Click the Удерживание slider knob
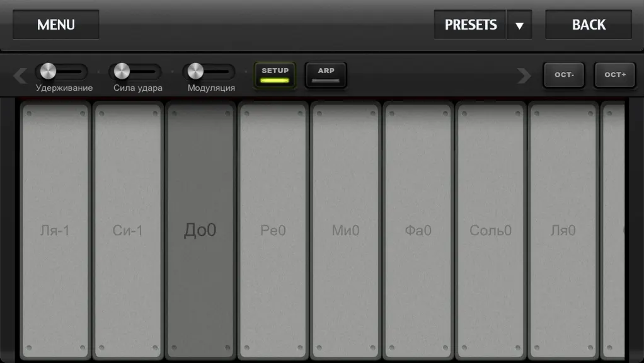644x363 pixels. click(x=48, y=71)
